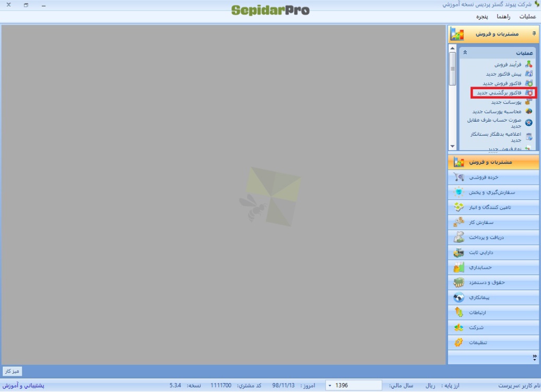Click the icon of ارتباطات
The width and height of the screenshot is (541, 392).
pyautogui.click(x=459, y=312)
